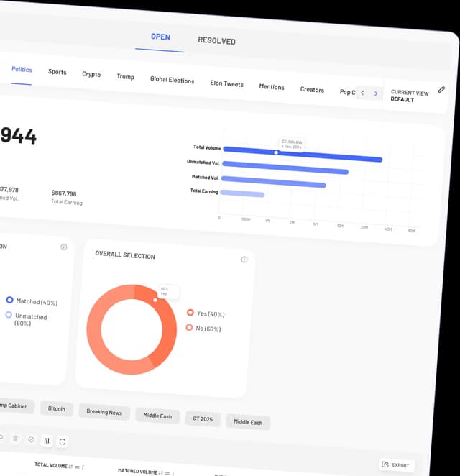This screenshot has height=476, width=460.
Task: Open the Total Volume column menu dots
Action: coord(83,467)
